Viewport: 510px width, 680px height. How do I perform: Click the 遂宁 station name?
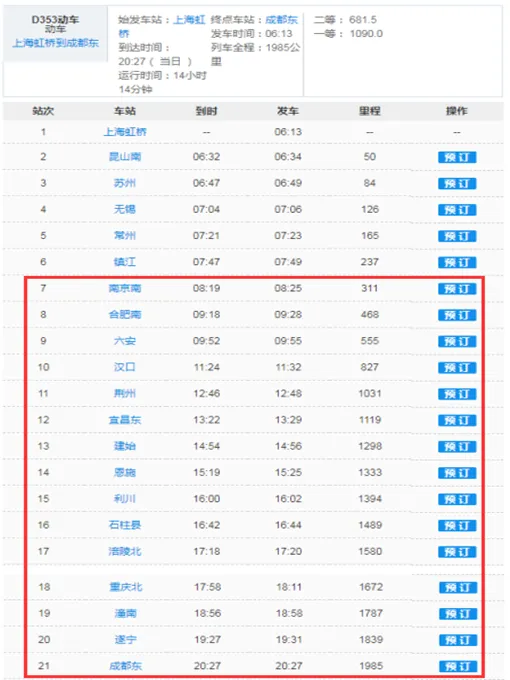point(125,639)
